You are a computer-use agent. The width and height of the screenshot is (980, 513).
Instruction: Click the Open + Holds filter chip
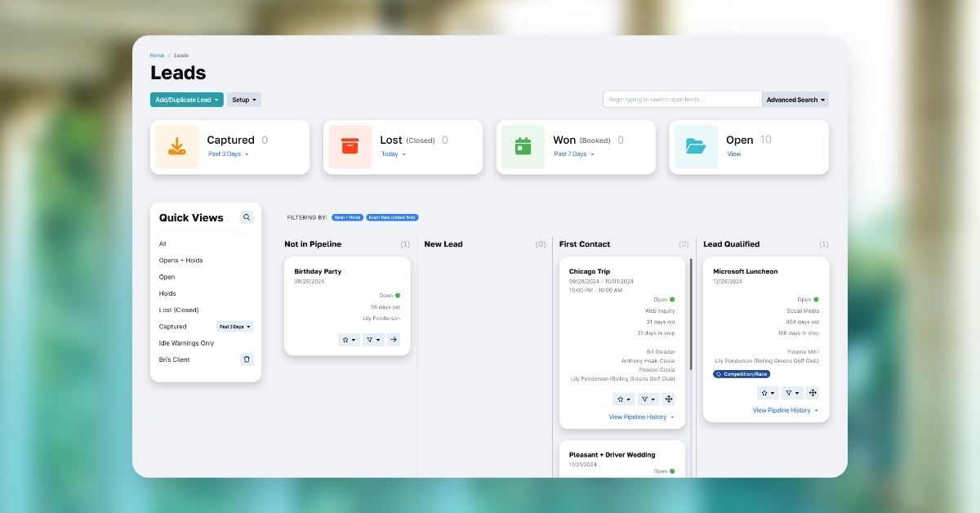click(x=347, y=217)
